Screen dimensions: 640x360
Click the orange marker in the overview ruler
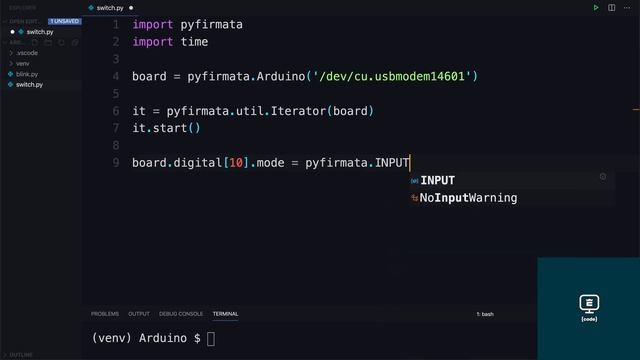pos(636,109)
